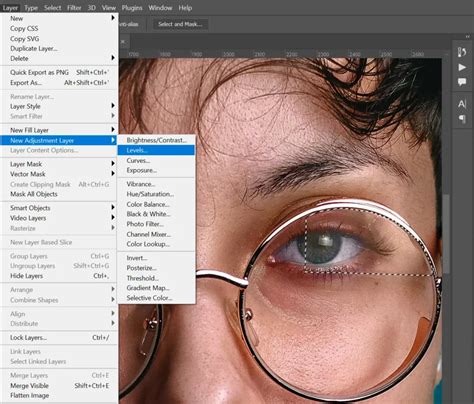This screenshot has width=474, height=404.
Task: Choose Copy CSS
Action: pyautogui.click(x=59, y=28)
